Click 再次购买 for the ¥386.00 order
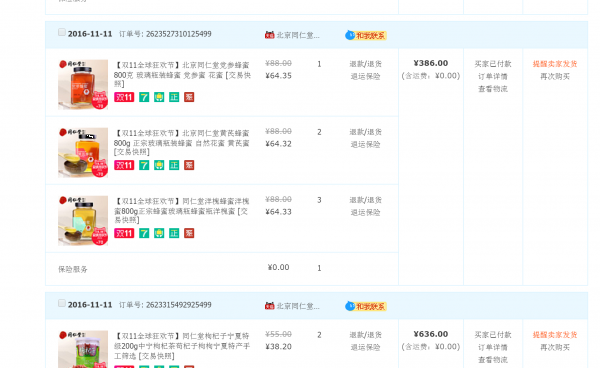The image size is (600, 368). tap(555, 77)
